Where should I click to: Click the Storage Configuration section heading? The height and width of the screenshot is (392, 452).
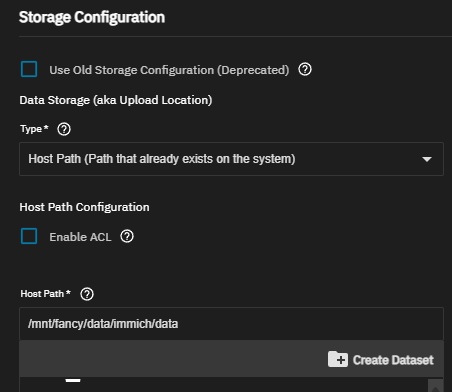[x=92, y=18]
